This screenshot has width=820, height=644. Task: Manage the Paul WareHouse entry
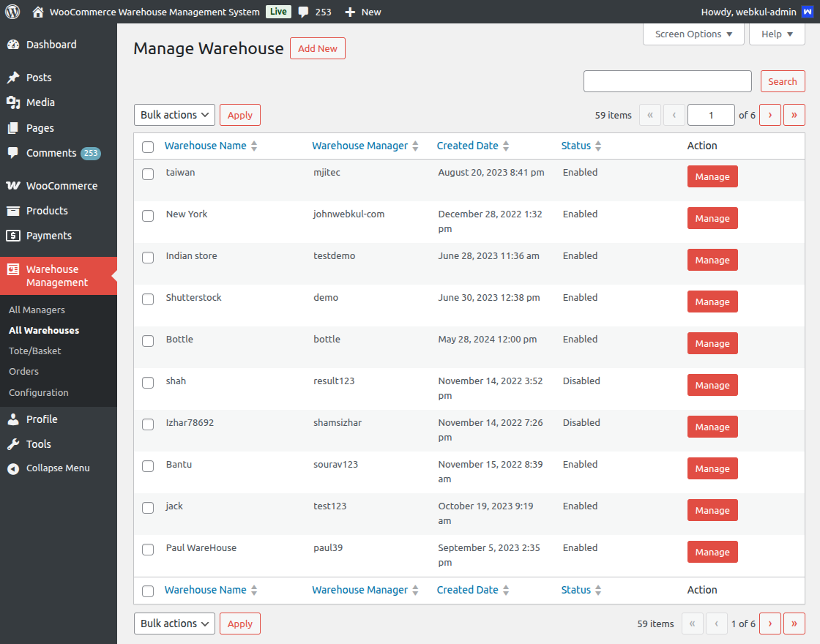(x=712, y=552)
